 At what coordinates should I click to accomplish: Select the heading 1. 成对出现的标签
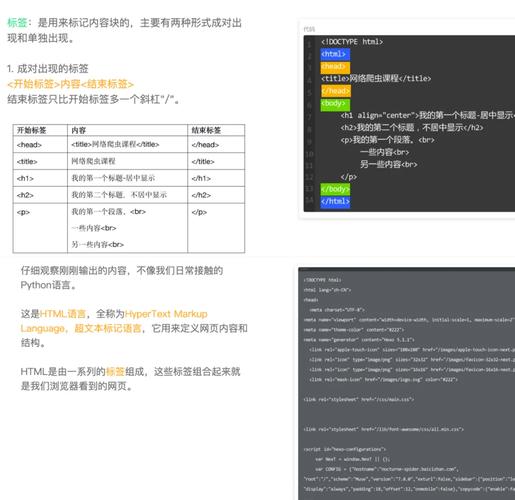pos(48,69)
